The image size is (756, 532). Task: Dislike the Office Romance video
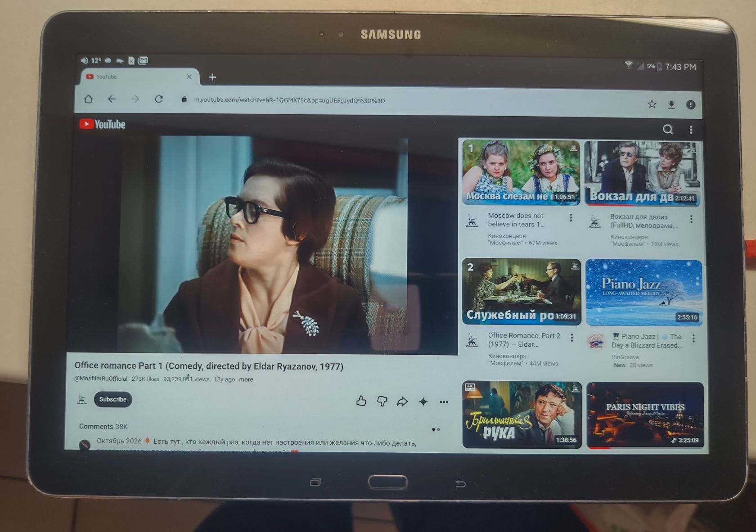point(382,401)
